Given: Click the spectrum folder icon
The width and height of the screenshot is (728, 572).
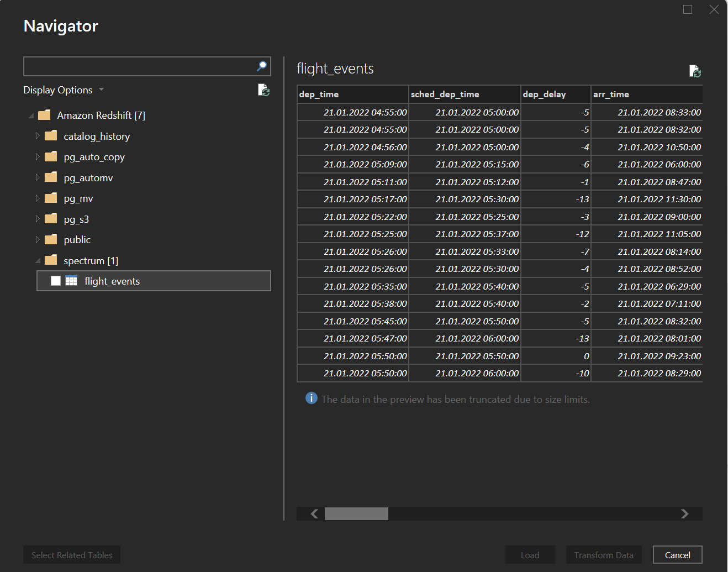Looking at the screenshot, I should coord(51,260).
